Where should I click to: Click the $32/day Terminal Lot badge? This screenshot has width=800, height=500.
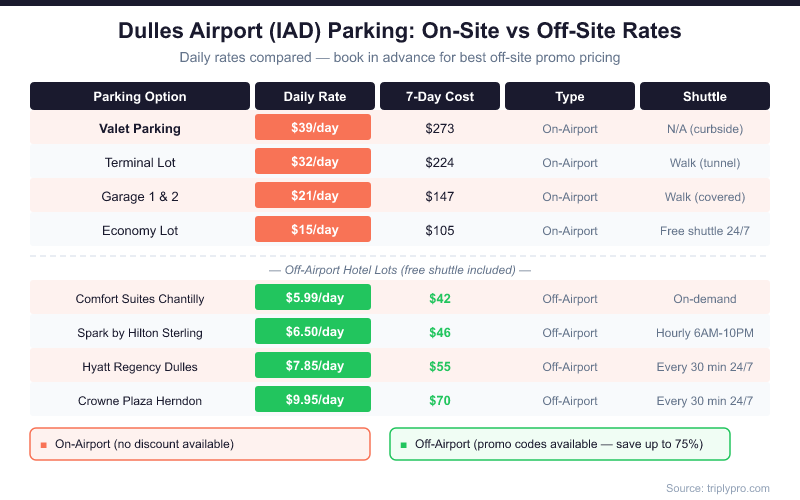tap(313, 162)
